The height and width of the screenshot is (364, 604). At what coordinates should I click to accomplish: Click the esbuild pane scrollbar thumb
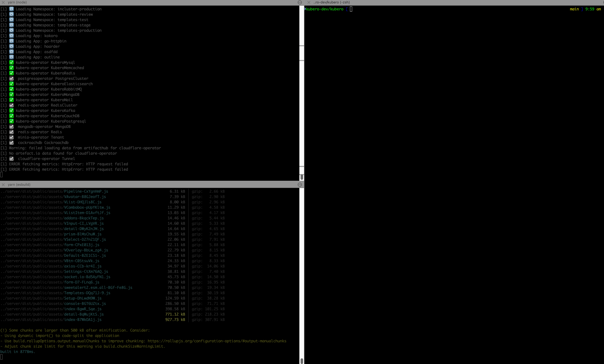point(302,361)
